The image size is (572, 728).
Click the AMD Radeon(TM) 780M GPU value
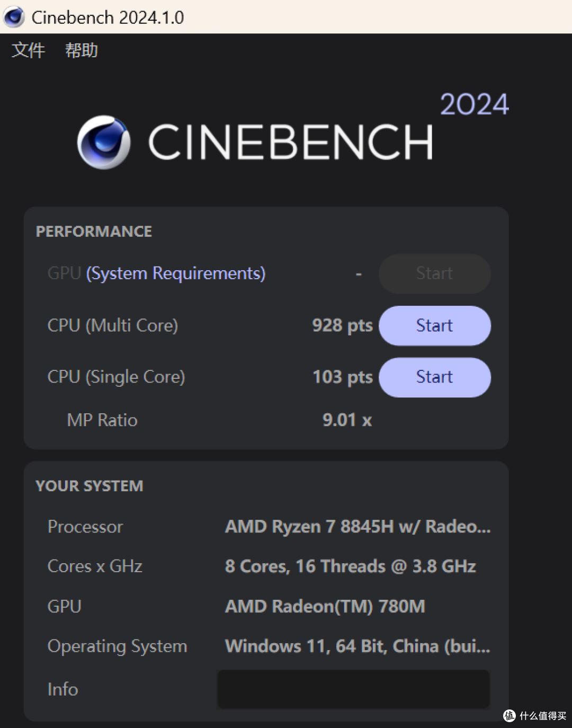[325, 606]
